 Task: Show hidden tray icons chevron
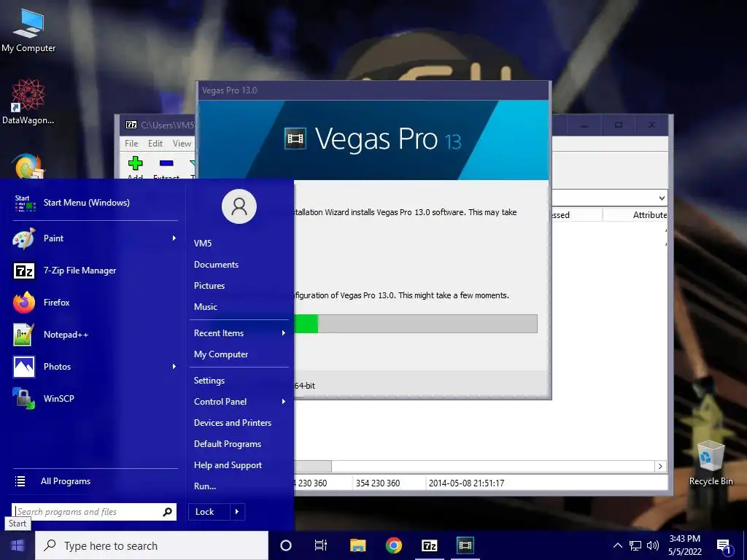(617, 545)
